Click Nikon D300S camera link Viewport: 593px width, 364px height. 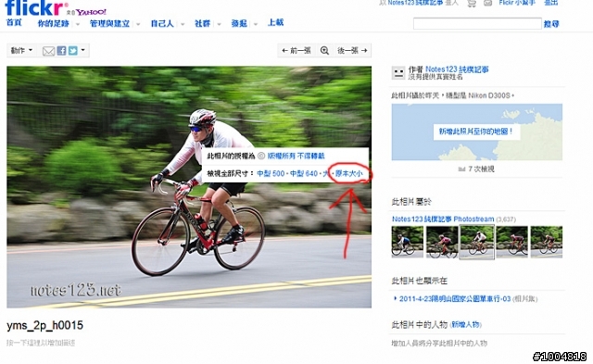click(x=489, y=95)
